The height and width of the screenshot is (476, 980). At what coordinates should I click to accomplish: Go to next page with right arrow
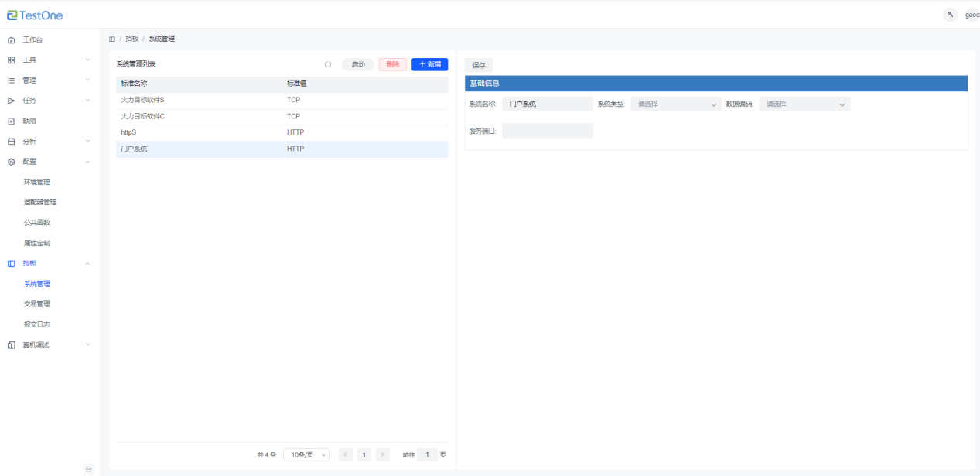click(382, 455)
